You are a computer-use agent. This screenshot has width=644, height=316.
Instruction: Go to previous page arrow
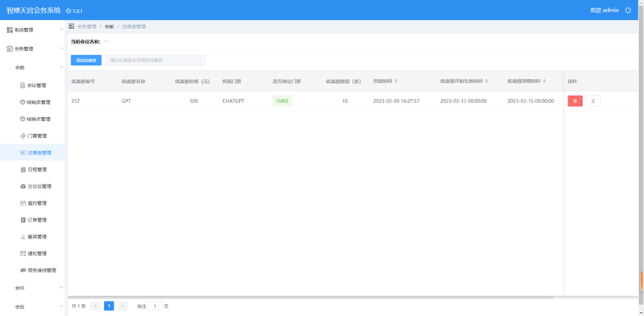click(x=96, y=306)
